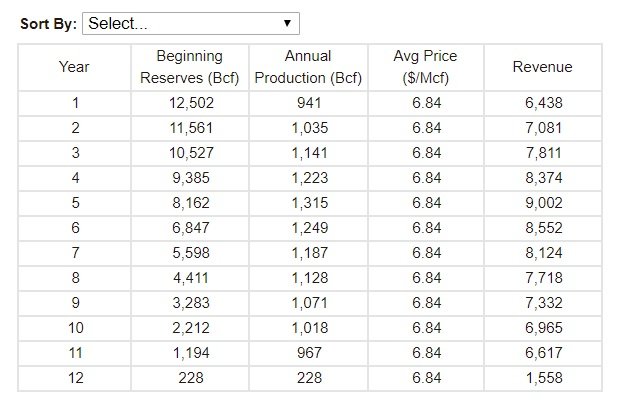Click the Sort By label
The image size is (626, 414).
pos(49,23)
